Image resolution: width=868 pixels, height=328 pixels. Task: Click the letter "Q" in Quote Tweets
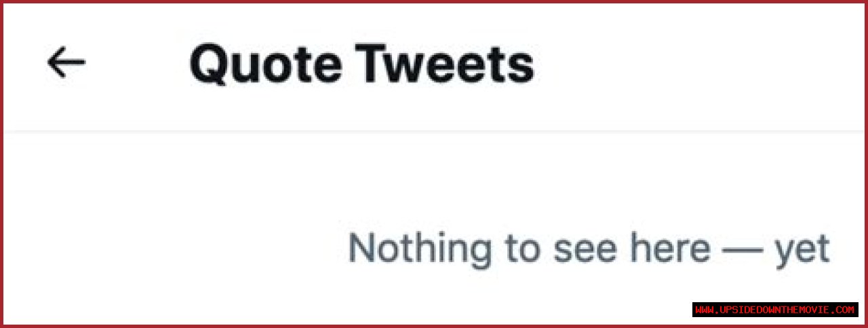click(209, 65)
